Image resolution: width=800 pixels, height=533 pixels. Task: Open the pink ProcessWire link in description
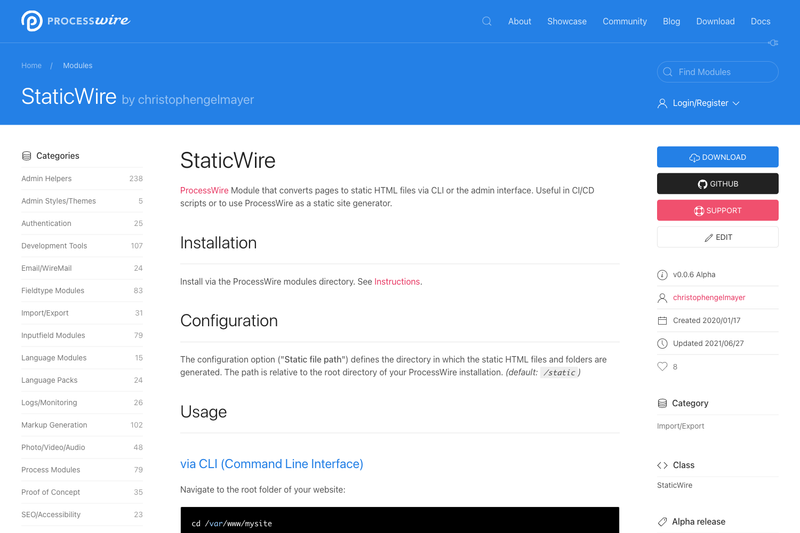(x=204, y=190)
